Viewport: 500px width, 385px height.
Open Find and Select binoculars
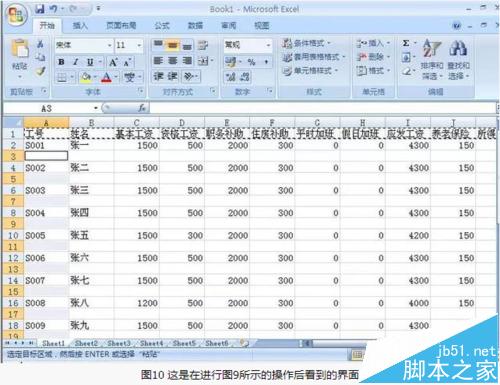pyautogui.click(x=458, y=59)
